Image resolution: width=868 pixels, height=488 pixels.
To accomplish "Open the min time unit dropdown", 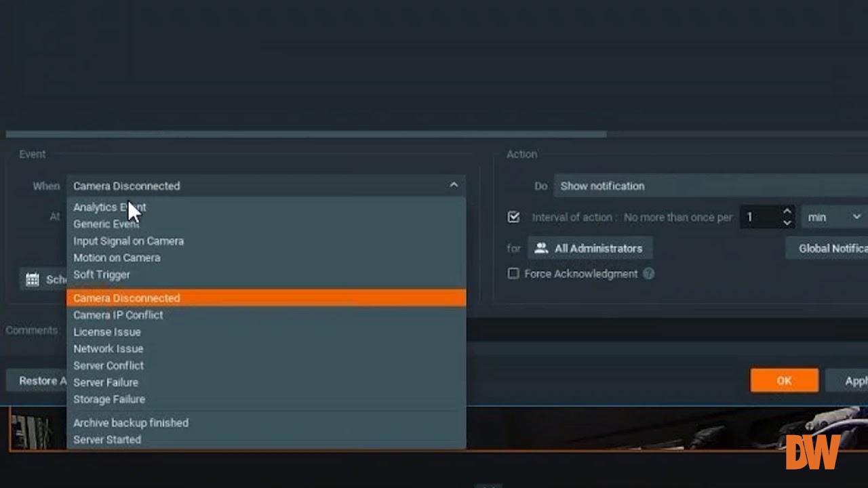I will click(x=834, y=218).
